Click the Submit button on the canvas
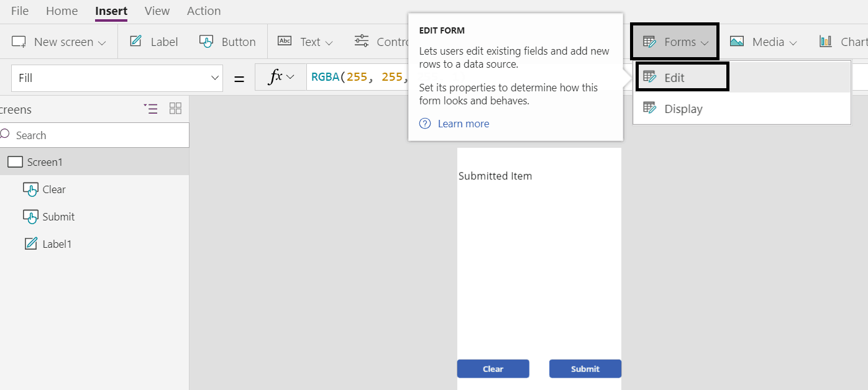 (585, 368)
